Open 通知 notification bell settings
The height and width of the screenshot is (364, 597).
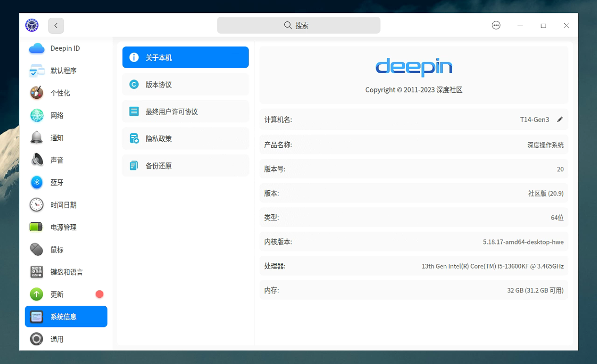[x=66, y=138]
